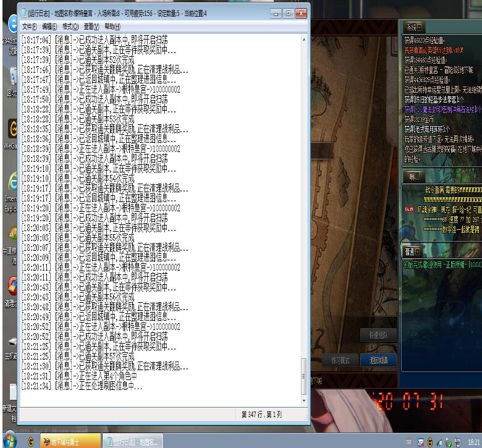Click game message 获得18239金币
The width and height of the screenshot is (482, 448).
419,119
